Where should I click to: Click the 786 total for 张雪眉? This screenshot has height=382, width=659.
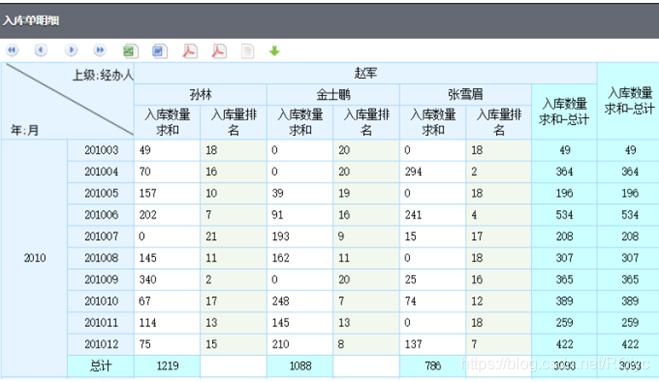pos(433,366)
